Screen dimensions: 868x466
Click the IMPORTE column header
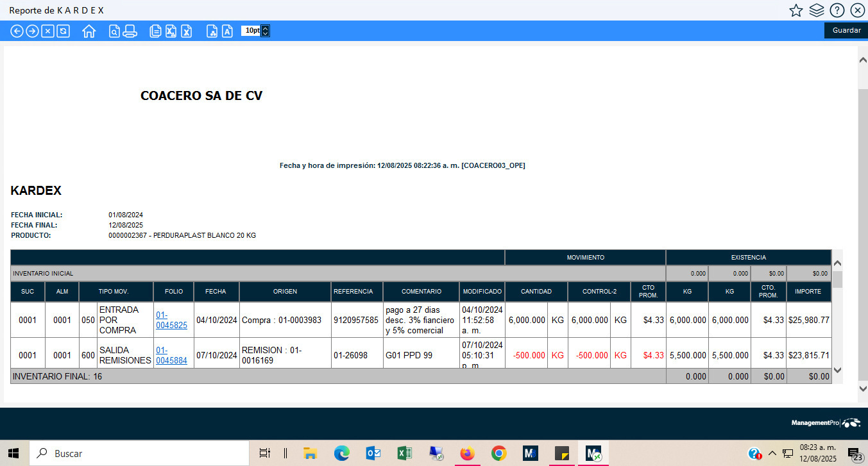[x=809, y=292]
